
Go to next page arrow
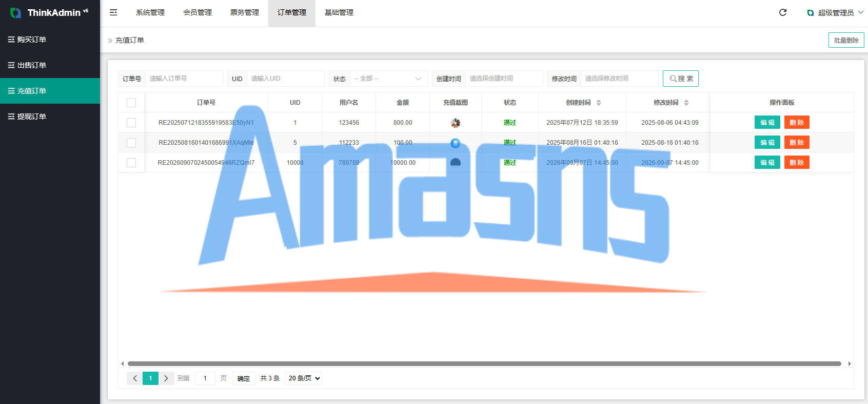click(x=166, y=378)
